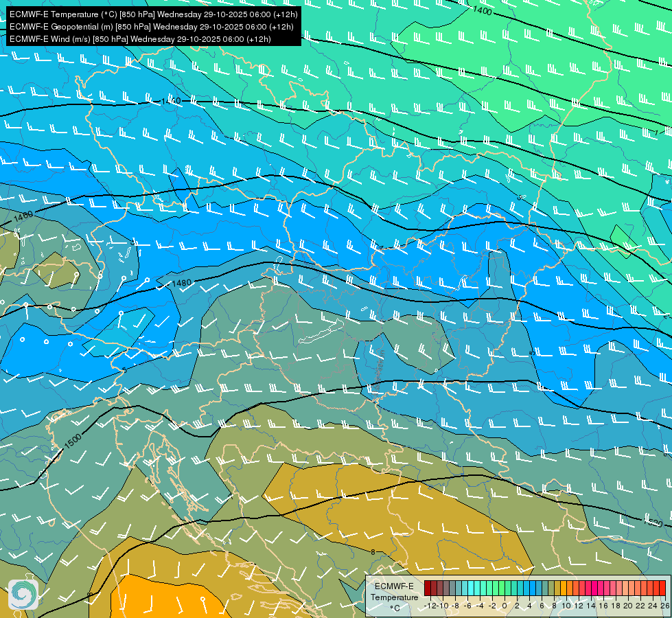Viewport: 672px width, 618px height.
Task: Click the 1500 geopotential contour label
Action: (x=73, y=441)
